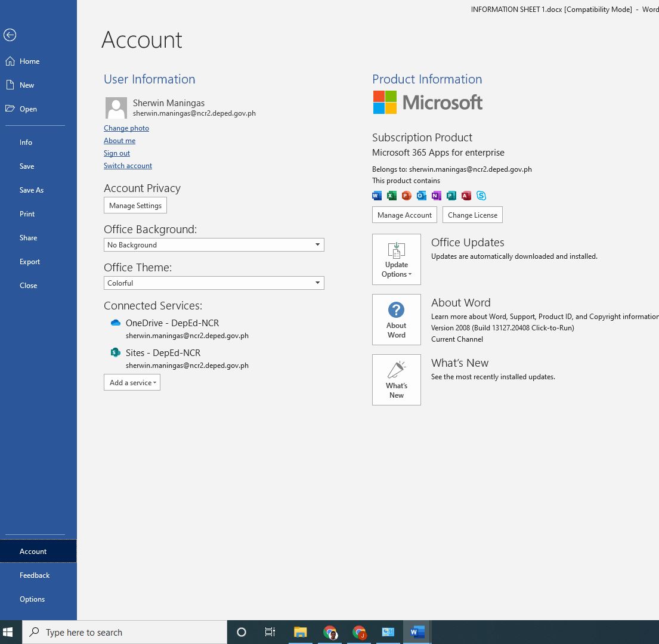
Task: Click the Access icon under This product contains
Action: 466,195
